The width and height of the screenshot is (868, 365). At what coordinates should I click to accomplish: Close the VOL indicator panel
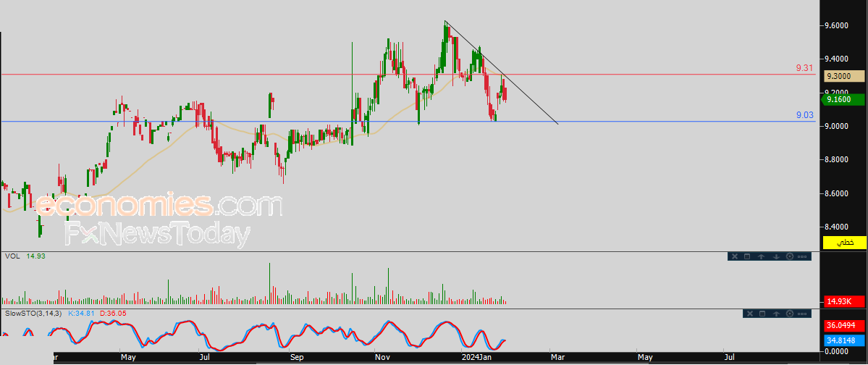pyautogui.click(x=735, y=256)
